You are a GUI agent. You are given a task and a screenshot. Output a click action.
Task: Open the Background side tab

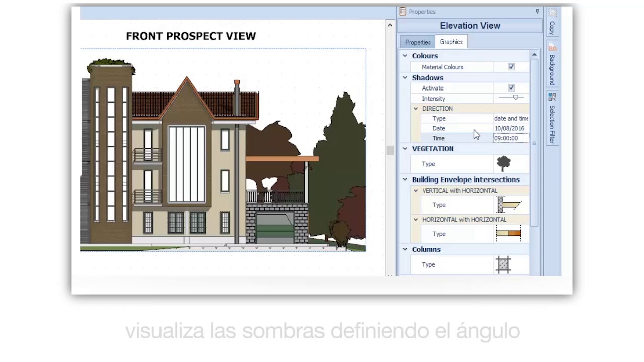pos(552,64)
